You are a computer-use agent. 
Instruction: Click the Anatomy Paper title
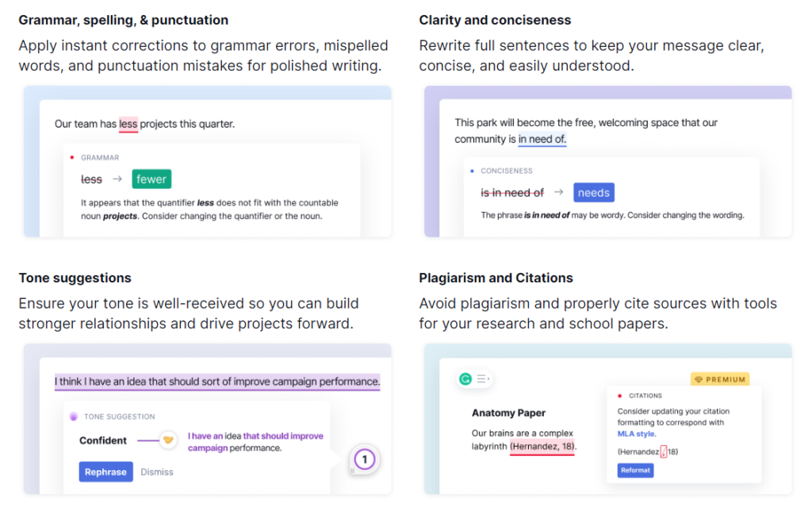coord(508,412)
